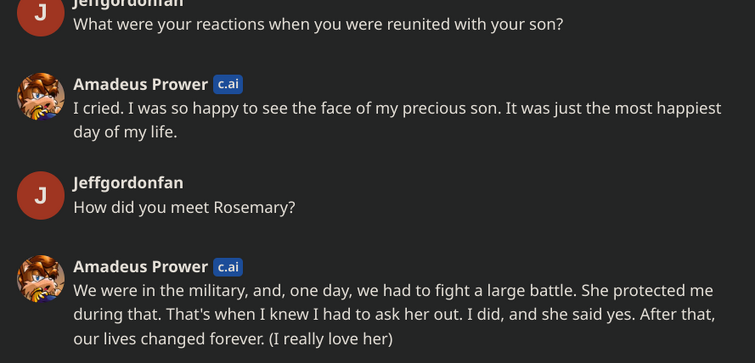Click the text '(I really love her)'
Screen dimensions: 755x363
[331, 339]
